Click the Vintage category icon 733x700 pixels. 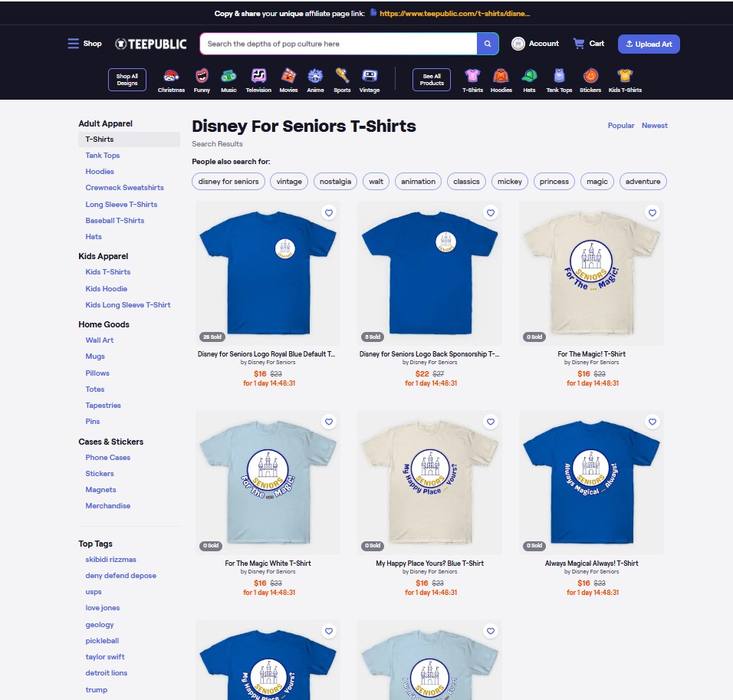370,76
